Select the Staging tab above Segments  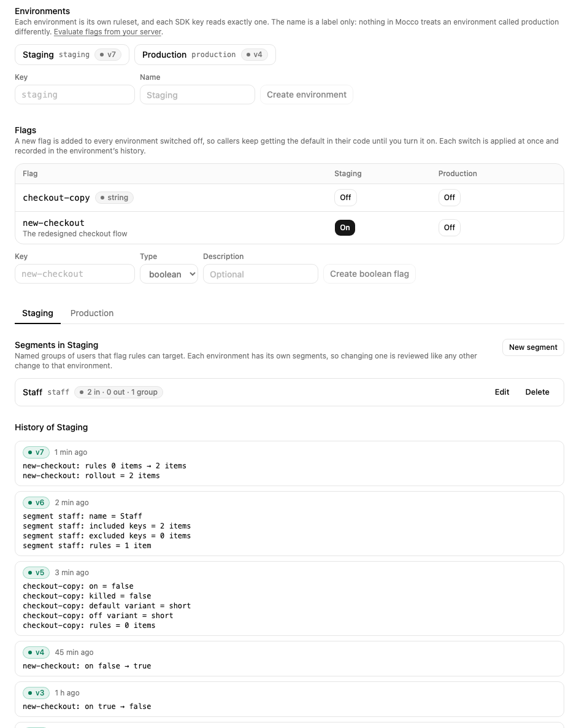click(37, 313)
